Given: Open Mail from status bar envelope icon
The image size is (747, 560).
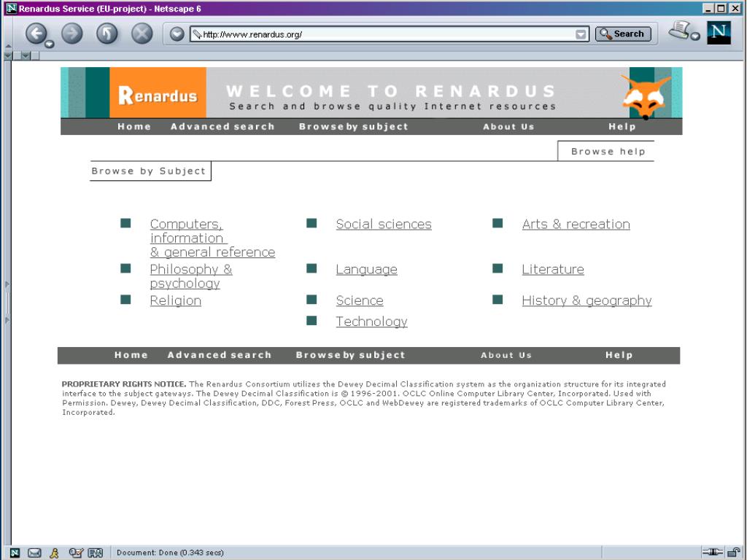Looking at the screenshot, I should 34,553.
